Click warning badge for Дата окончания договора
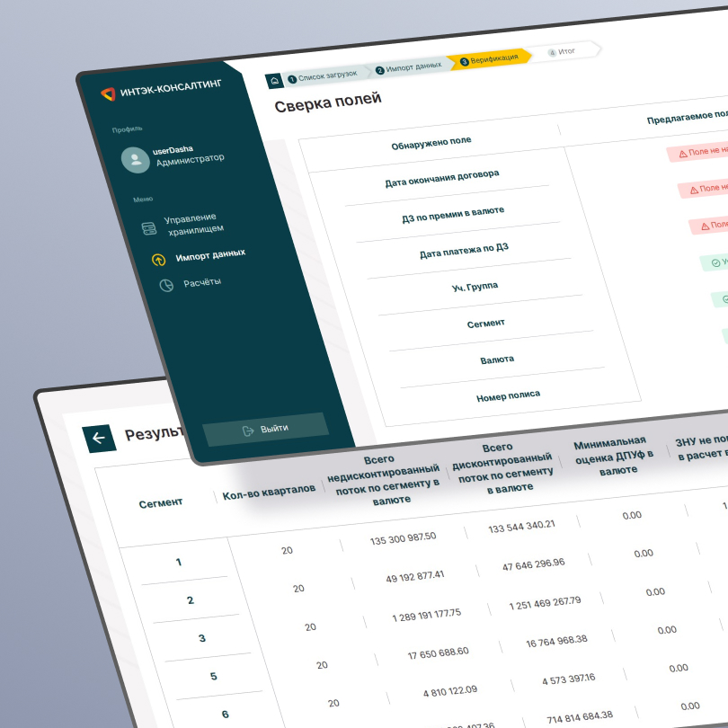Viewport: 728px width, 728px height. [698, 151]
